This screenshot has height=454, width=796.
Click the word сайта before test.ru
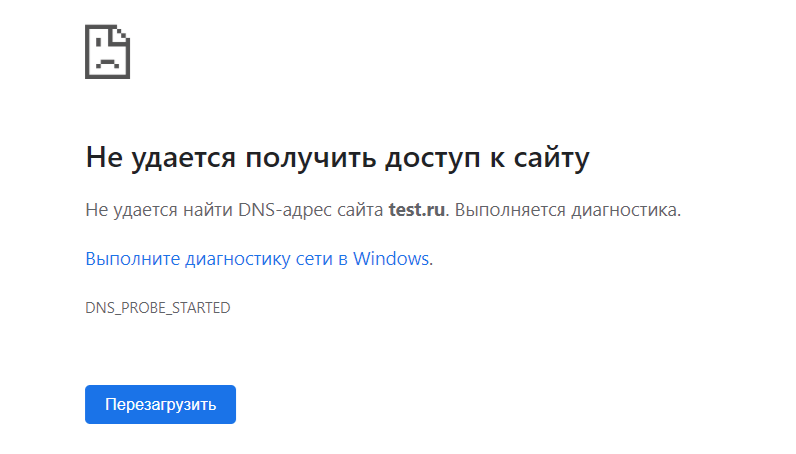[x=360, y=210]
